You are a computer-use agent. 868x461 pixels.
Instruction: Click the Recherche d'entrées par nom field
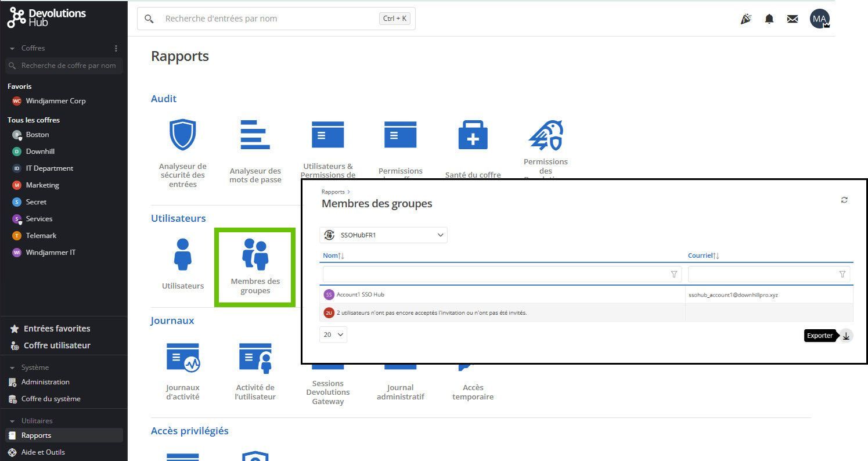coord(267,19)
